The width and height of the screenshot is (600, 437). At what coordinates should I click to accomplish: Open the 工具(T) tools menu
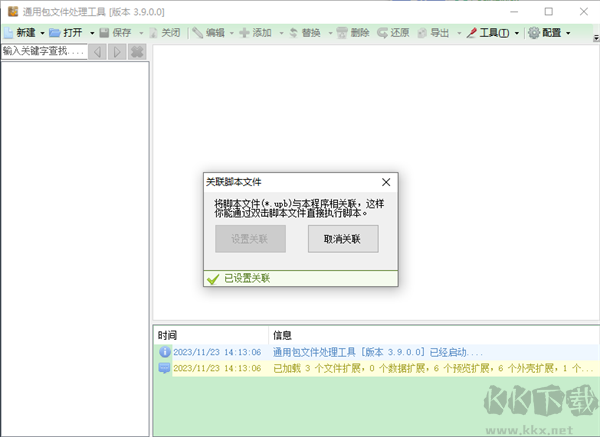(x=488, y=33)
